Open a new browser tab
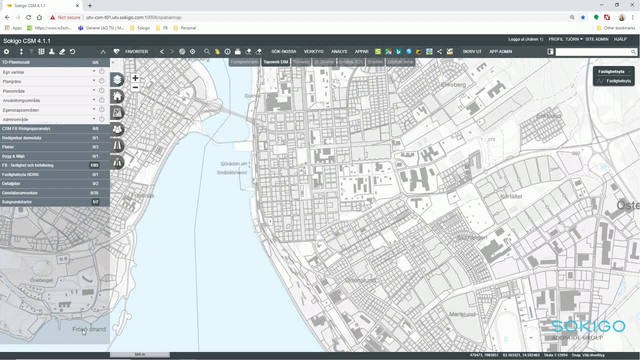640x360 pixels. [90, 6]
